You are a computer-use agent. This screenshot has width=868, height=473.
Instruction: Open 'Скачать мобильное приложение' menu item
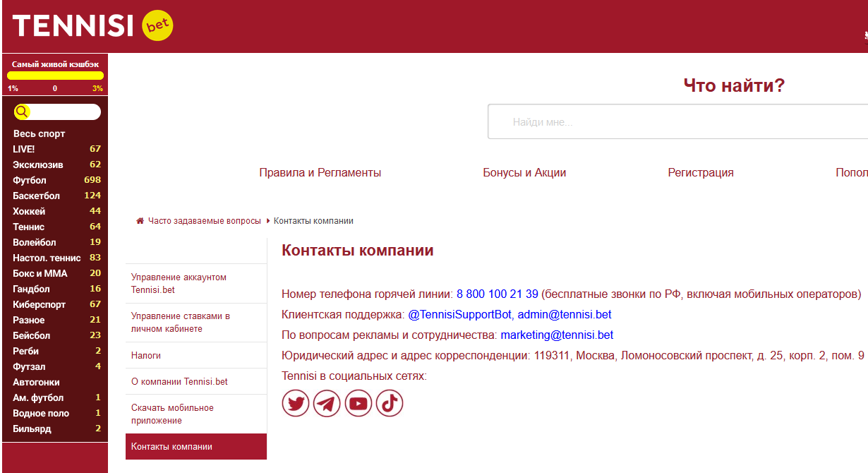click(172, 414)
